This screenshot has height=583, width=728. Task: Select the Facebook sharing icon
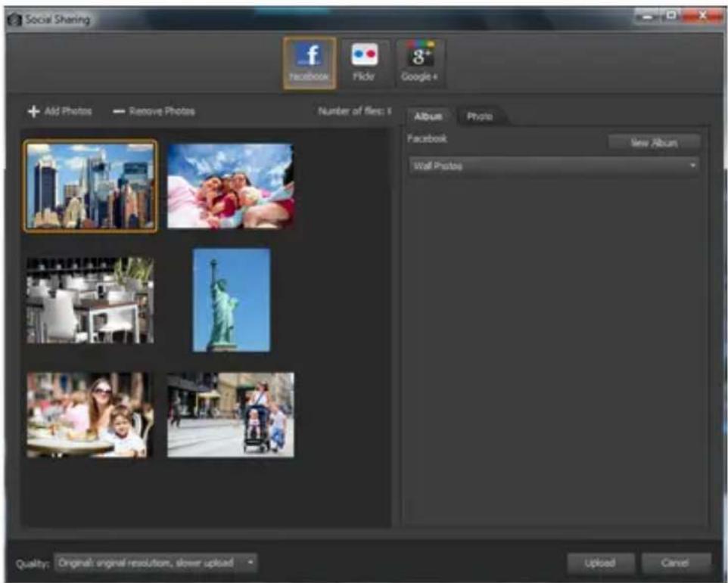coord(310,63)
